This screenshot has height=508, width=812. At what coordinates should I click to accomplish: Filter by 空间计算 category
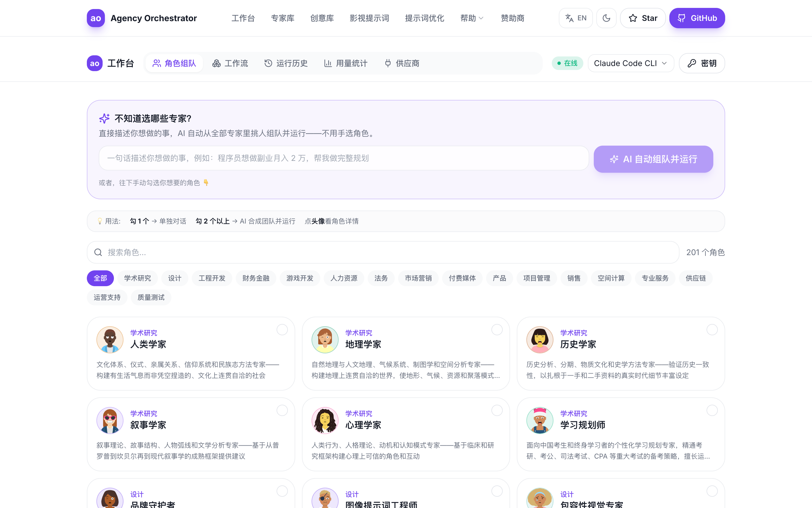pyautogui.click(x=611, y=278)
